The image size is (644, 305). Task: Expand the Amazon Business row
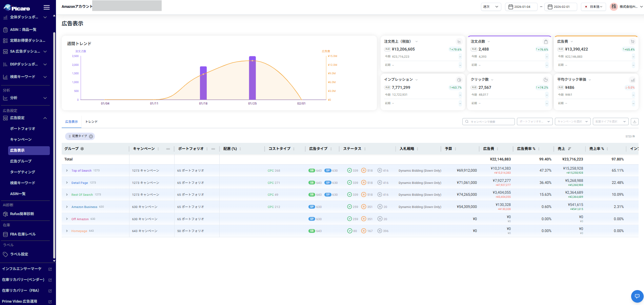tap(67, 207)
